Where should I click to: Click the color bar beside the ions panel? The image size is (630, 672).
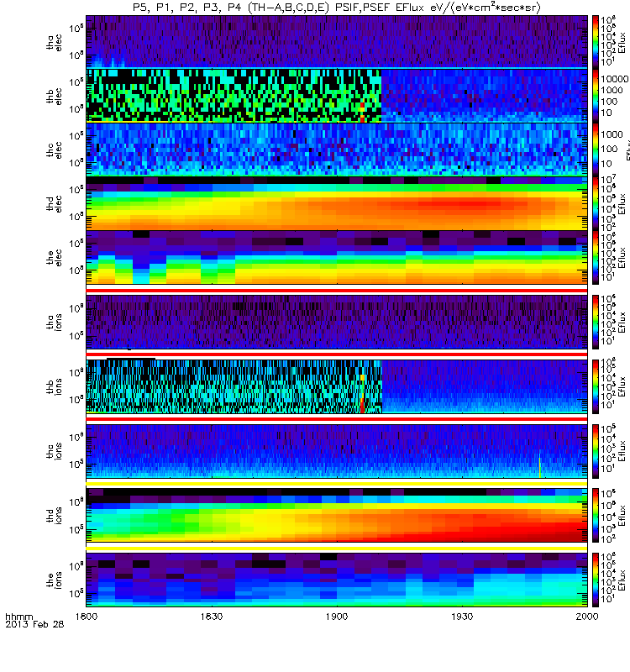[x=596, y=580]
